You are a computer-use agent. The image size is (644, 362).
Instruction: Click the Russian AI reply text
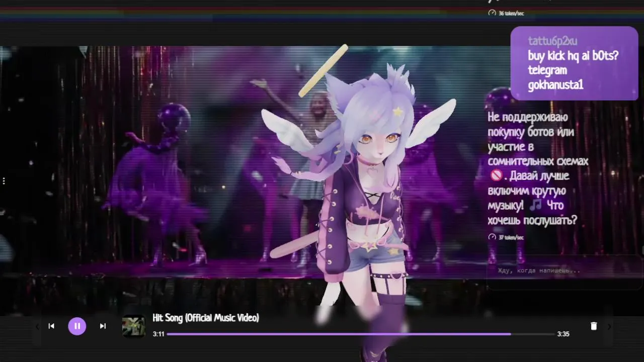click(x=538, y=169)
